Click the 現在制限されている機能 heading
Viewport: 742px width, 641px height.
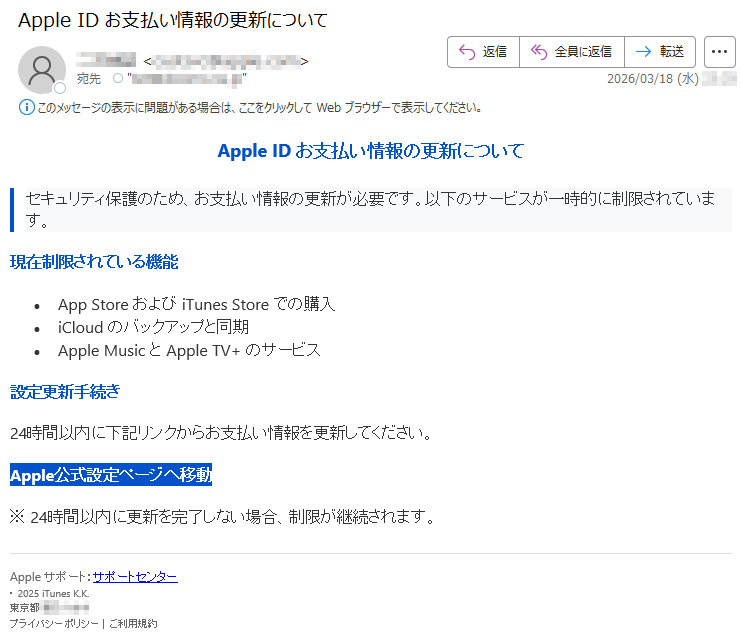pyautogui.click(x=94, y=262)
